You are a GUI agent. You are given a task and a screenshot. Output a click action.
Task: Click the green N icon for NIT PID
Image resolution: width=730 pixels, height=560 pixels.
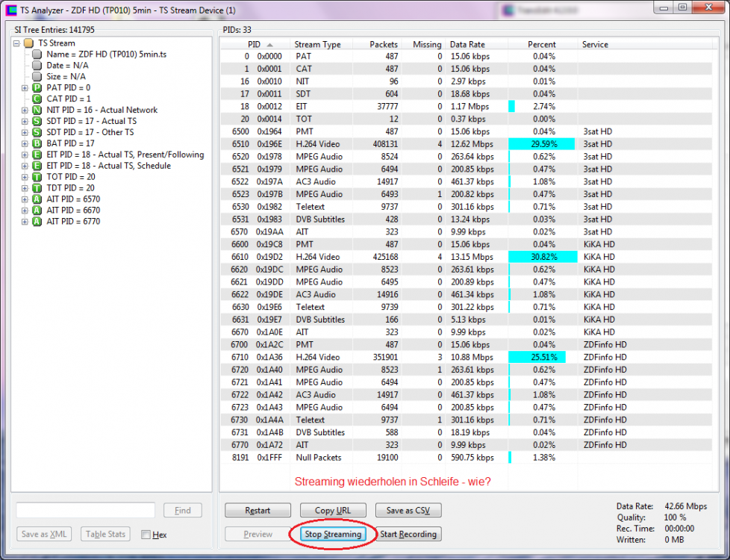pos(37,111)
